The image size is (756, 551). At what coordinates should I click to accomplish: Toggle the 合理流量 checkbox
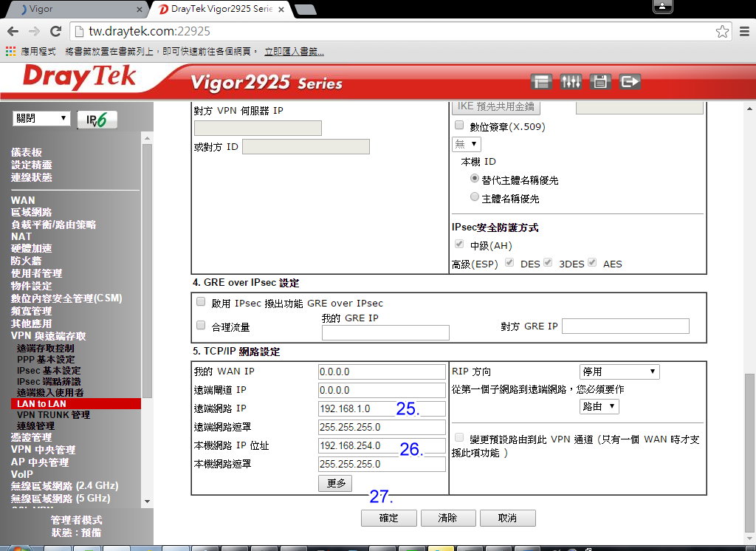click(x=201, y=325)
